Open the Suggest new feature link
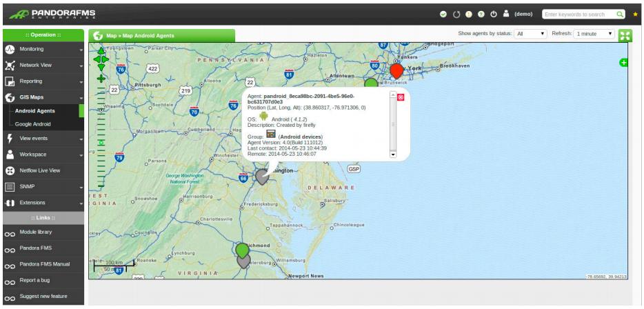Image resolution: width=644 pixels, height=309 pixels. (43, 297)
